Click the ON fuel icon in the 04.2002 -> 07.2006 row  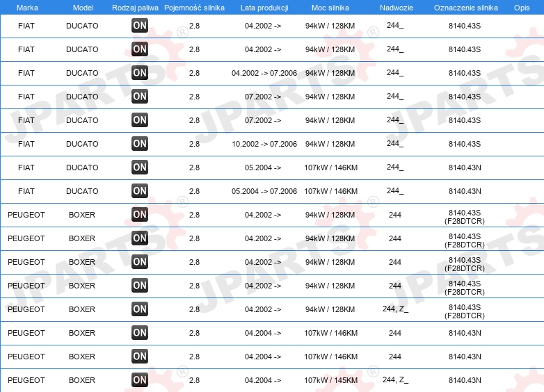(140, 73)
